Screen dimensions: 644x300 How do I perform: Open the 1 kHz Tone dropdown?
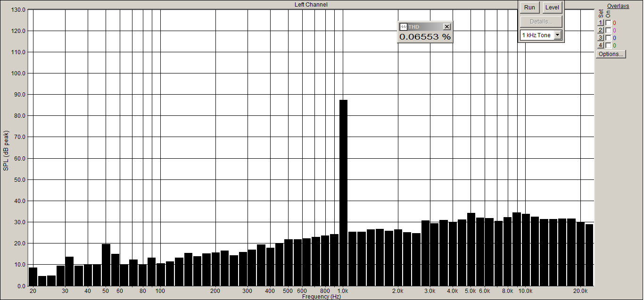tap(558, 35)
